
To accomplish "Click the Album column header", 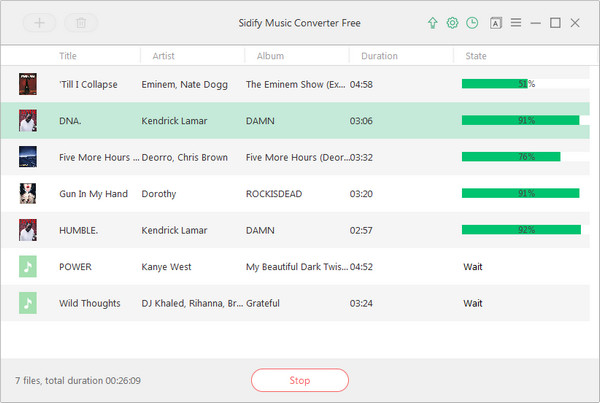I will [x=270, y=56].
